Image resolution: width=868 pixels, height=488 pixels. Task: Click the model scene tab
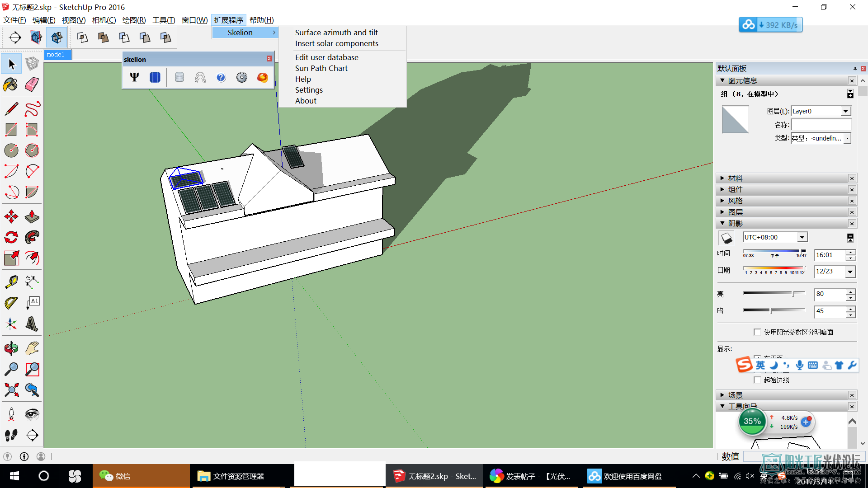coord(58,55)
